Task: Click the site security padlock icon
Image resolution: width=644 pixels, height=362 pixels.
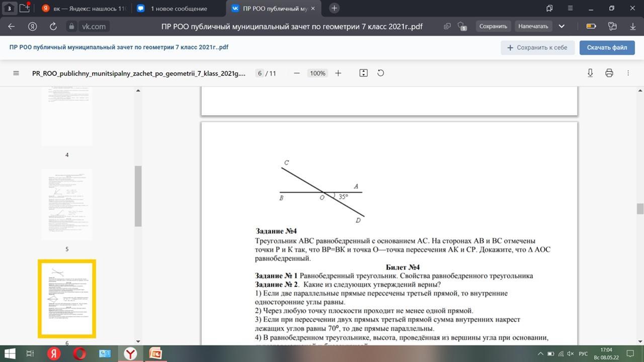Action: [x=71, y=27]
